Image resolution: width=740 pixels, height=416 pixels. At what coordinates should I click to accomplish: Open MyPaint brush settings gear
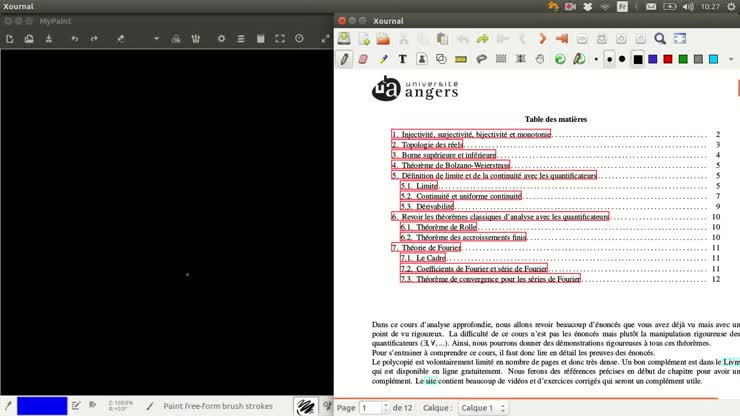(221, 39)
